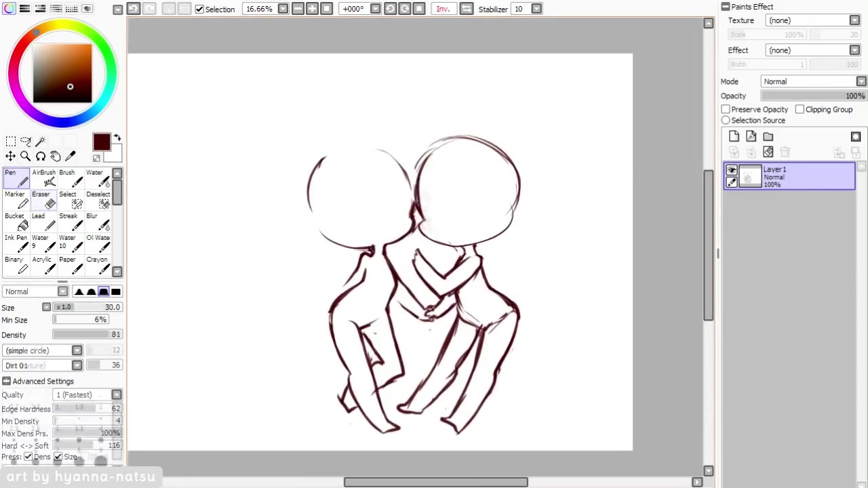Select the Acrylic brush
Screen dimensions: 868x488
44,265
